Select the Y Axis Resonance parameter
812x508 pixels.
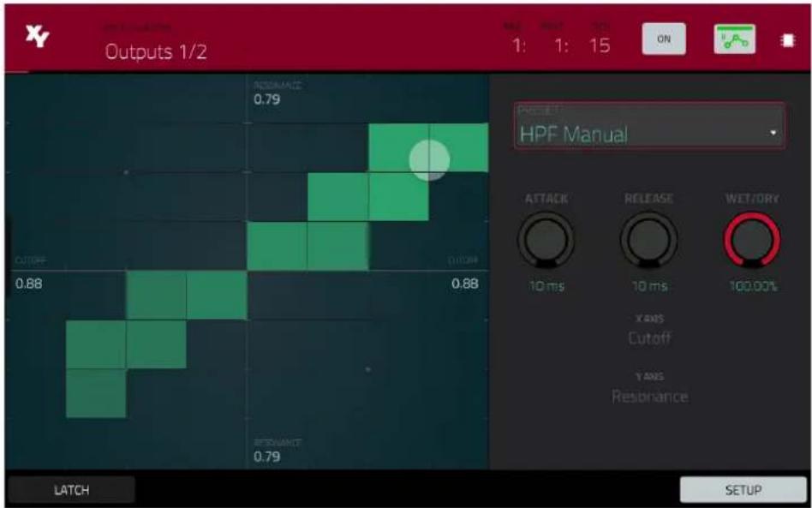pyautogui.click(x=649, y=396)
